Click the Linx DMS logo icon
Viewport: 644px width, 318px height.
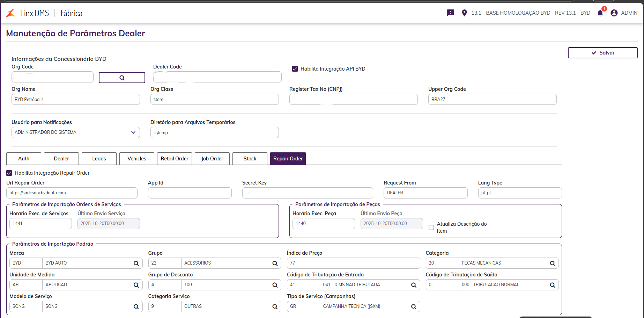pyautogui.click(x=11, y=13)
